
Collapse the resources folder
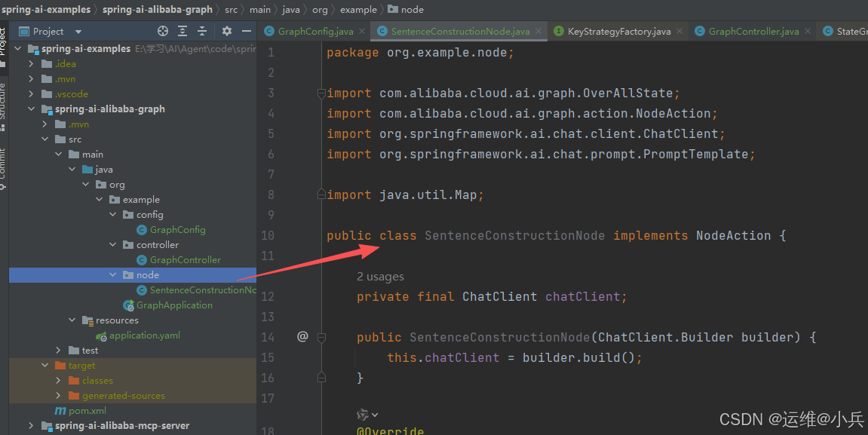pyautogui.click(x=72, y=320)
